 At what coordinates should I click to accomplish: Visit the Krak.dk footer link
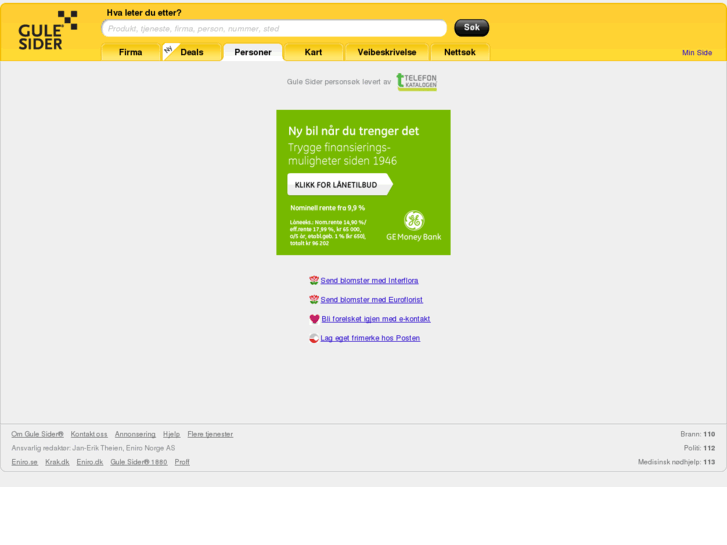(57, 462)
